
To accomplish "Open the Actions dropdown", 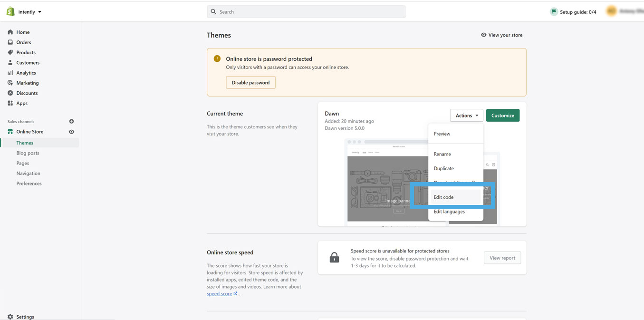I will [x=466, y=115].
